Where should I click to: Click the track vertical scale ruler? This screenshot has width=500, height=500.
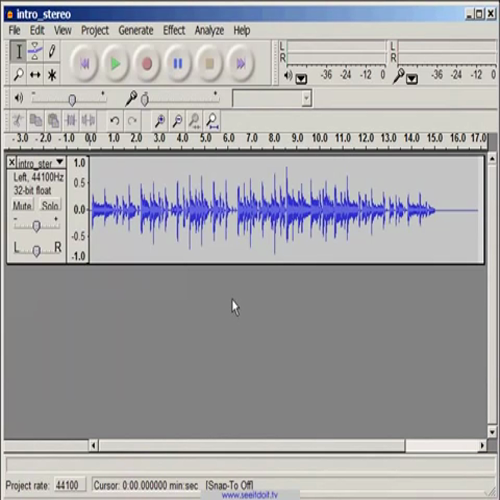tap(78, 210)
